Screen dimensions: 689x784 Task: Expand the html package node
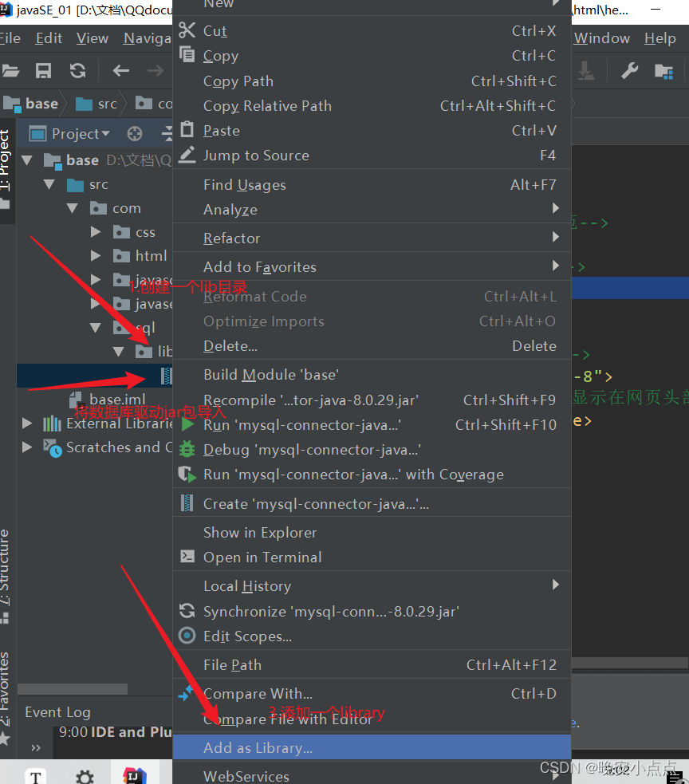[96, 255]
